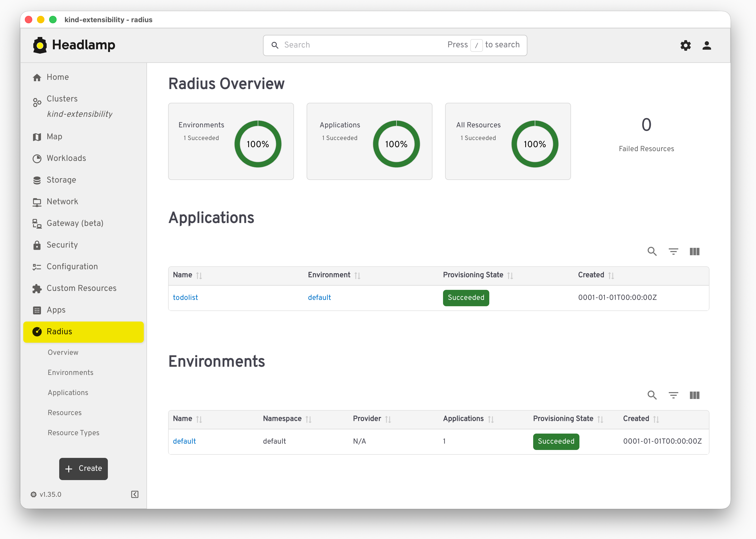
Task: Click the Succeeded badge in the Environments table
Action: [556, 442]
